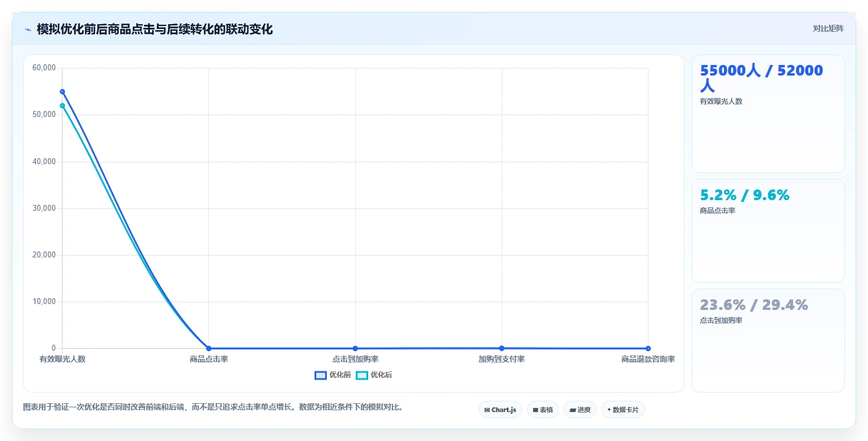
Task: Click the 30,000 y-axis value
Action: [x=44, y=208]
